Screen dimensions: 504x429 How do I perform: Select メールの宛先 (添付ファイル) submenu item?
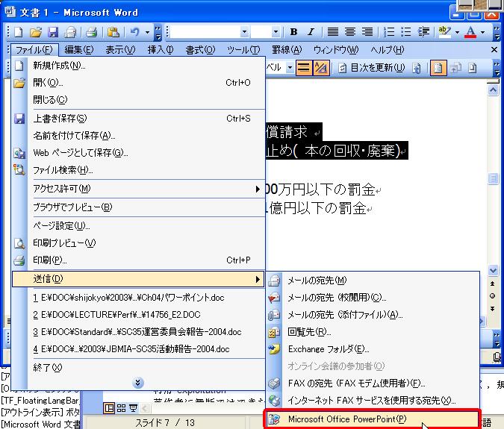373,315
